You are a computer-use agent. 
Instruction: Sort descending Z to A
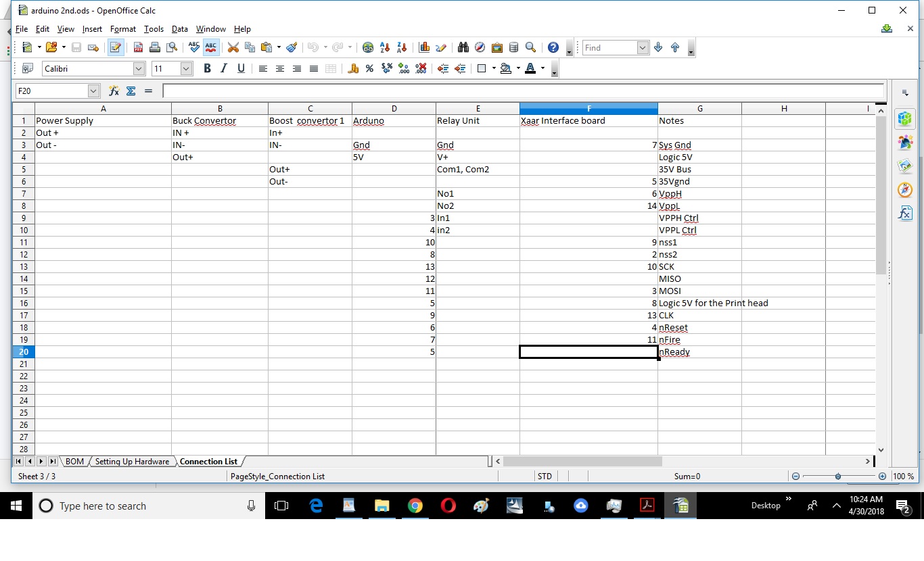[402, 47]
